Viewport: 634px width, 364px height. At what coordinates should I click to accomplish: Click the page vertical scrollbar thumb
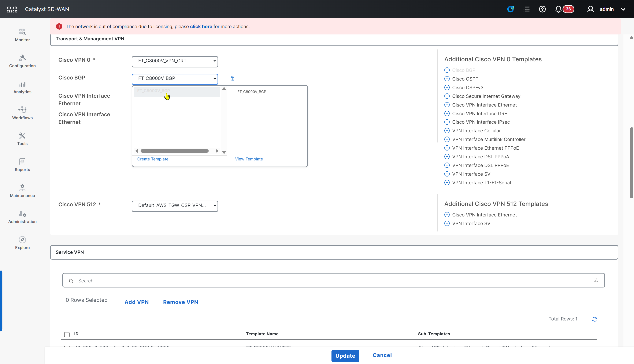point(631,163)
